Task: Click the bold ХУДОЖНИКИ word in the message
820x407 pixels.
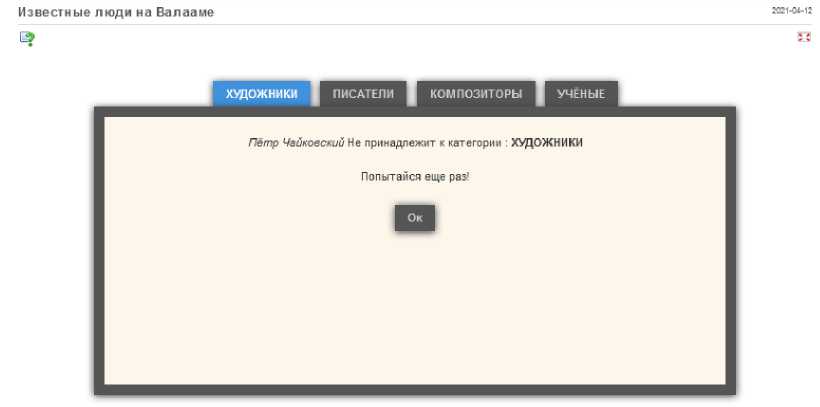Action: tap(546, 143)
